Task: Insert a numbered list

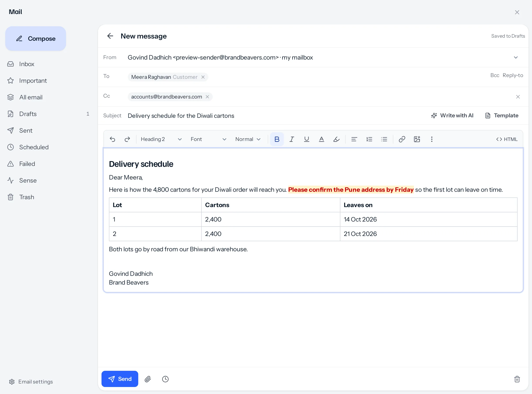Action: [x=369, y=139]
